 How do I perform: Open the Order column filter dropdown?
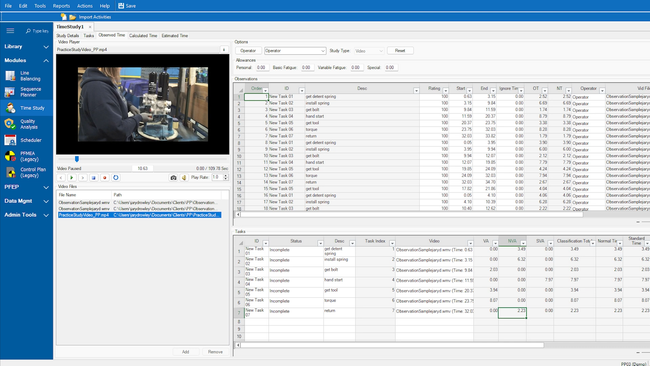pyautogui.click(x=265, y=90)
